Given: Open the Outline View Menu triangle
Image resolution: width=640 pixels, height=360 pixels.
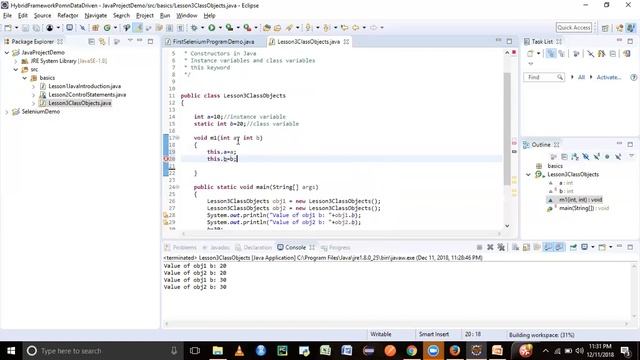Looking at the screenshot, I should pos(631,156).
